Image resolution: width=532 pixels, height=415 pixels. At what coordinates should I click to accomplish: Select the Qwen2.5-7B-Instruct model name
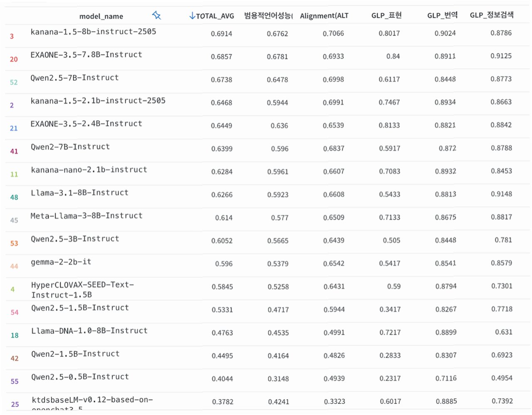point(74,77)
